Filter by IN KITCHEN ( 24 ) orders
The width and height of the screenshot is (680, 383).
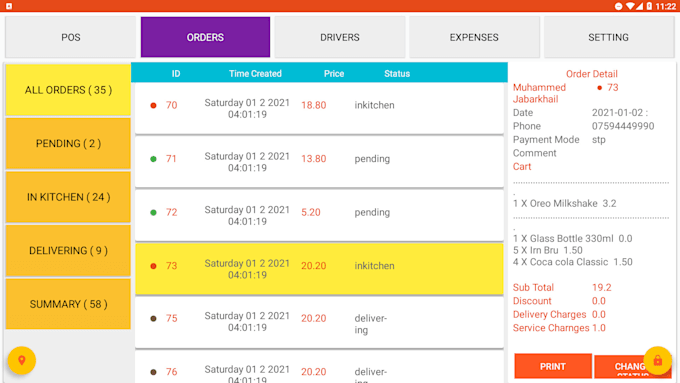(x=68, y=197)
